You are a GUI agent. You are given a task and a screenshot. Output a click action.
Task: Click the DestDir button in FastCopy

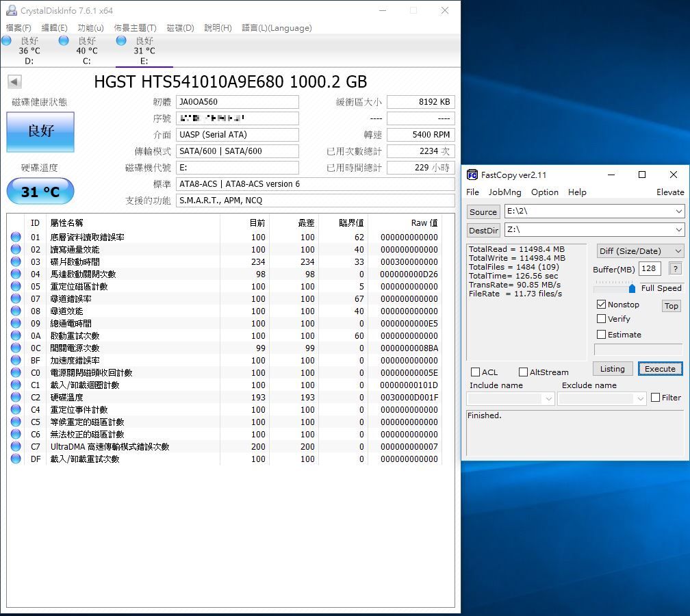[x=483, y=230]
